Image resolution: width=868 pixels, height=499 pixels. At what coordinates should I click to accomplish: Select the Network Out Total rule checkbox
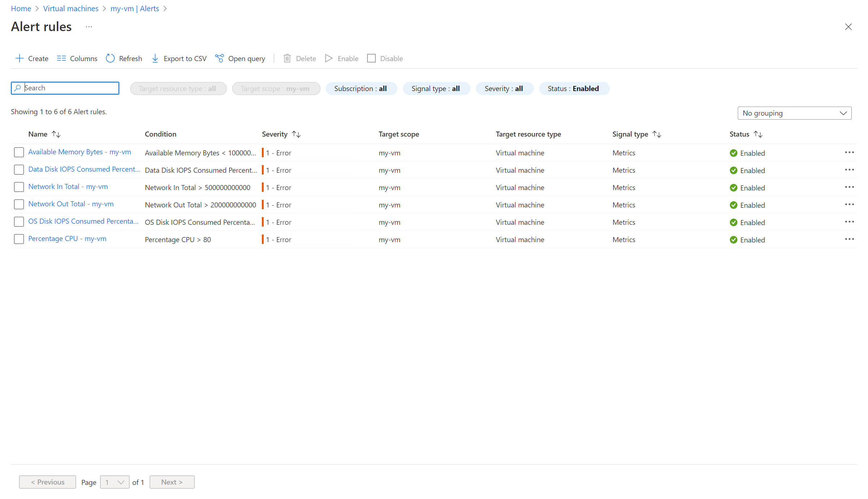pos(19,205)
